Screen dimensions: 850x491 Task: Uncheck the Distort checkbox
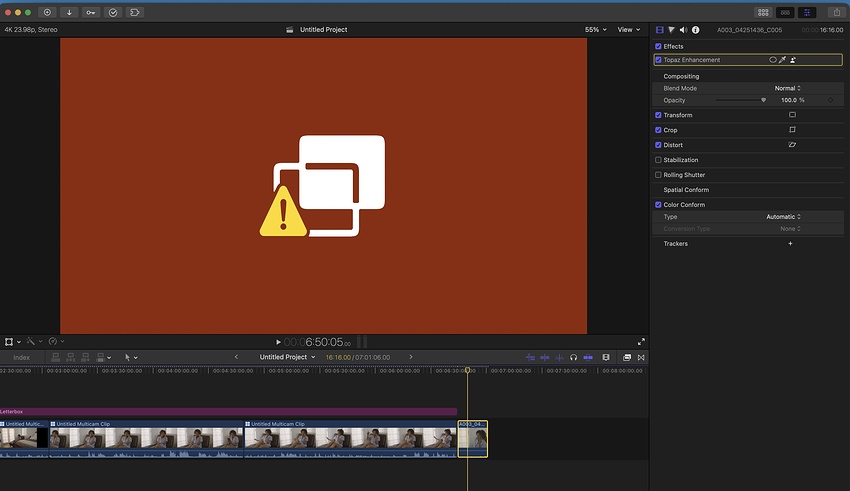click(658, 145)
